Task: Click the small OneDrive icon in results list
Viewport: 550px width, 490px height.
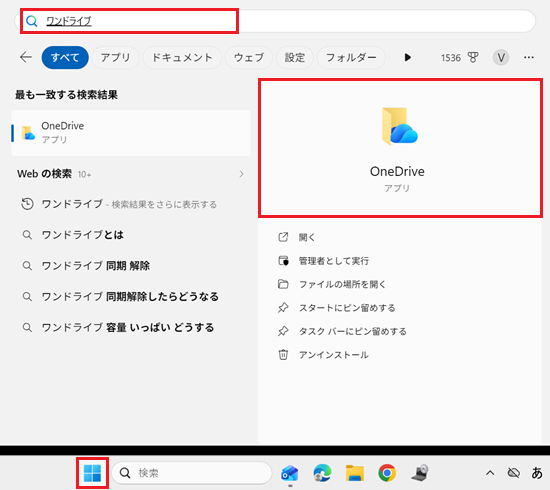Action: click(28, 133)
